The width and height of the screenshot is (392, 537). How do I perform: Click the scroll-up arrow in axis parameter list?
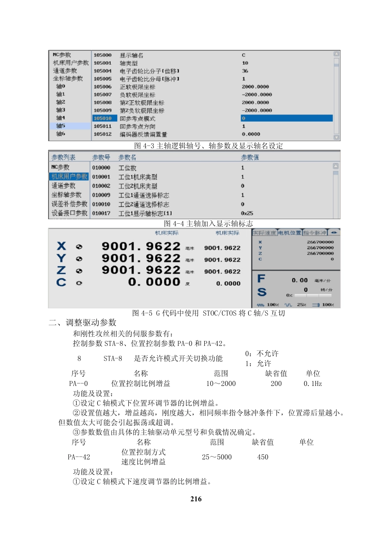336,54
